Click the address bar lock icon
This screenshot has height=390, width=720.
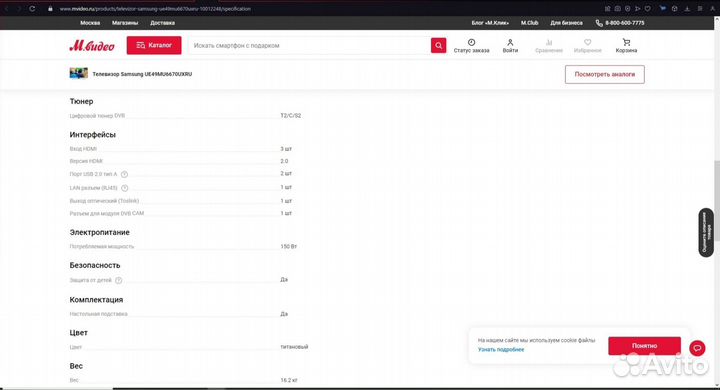(51, 8)
